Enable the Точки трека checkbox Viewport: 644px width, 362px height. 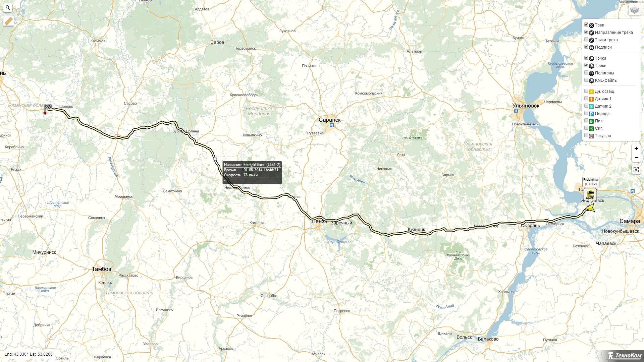[586, 40]
